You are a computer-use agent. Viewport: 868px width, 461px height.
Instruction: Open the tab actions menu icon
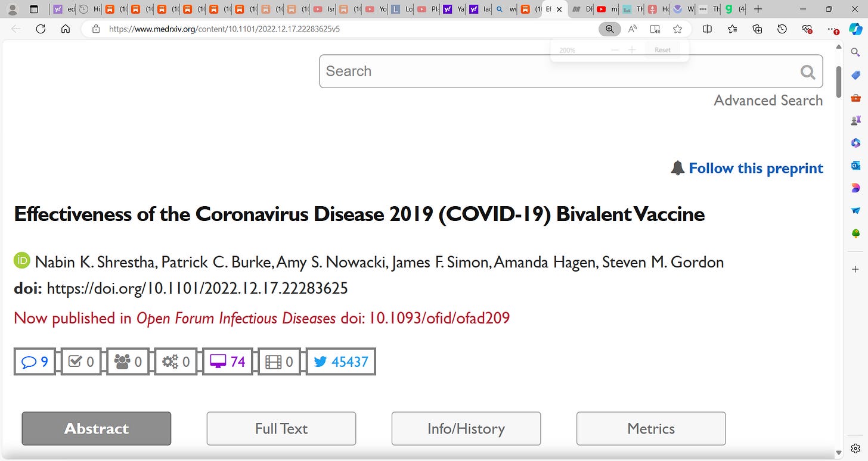pyautogui.click(x=34, y=9)
